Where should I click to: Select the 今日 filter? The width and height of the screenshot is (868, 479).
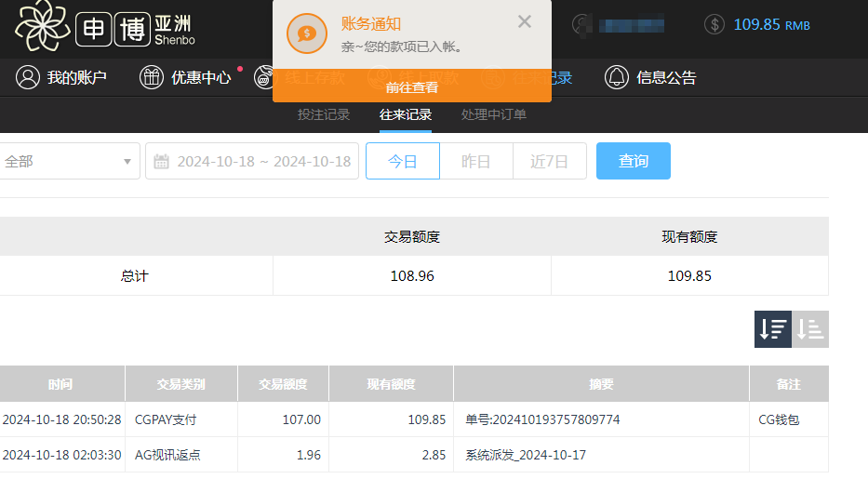(x=402, y=161)
